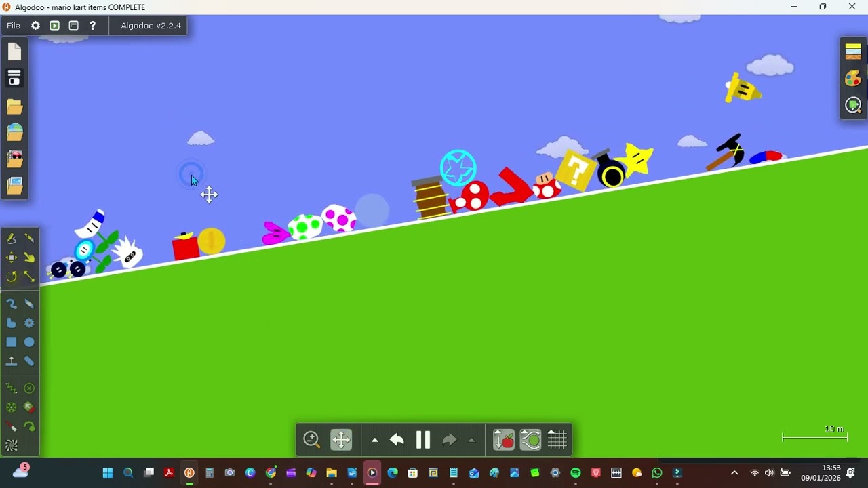Open the Options gear menu
The image size is (868, 488).
[x=35, y=26]
